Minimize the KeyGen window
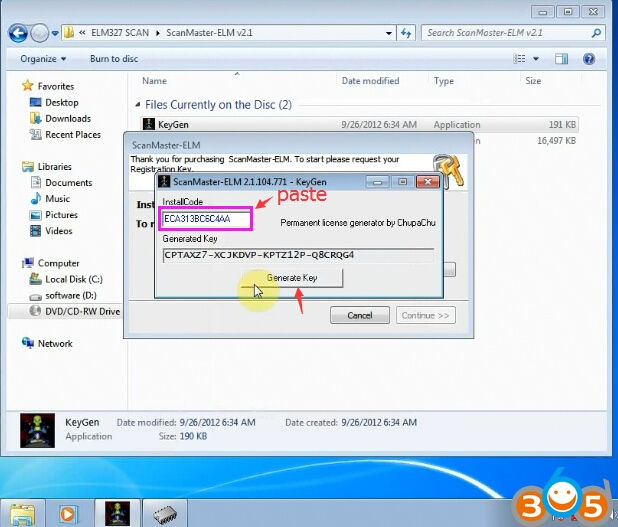The image size is (618, 527). pyautogui.click(x=377, y=182)
